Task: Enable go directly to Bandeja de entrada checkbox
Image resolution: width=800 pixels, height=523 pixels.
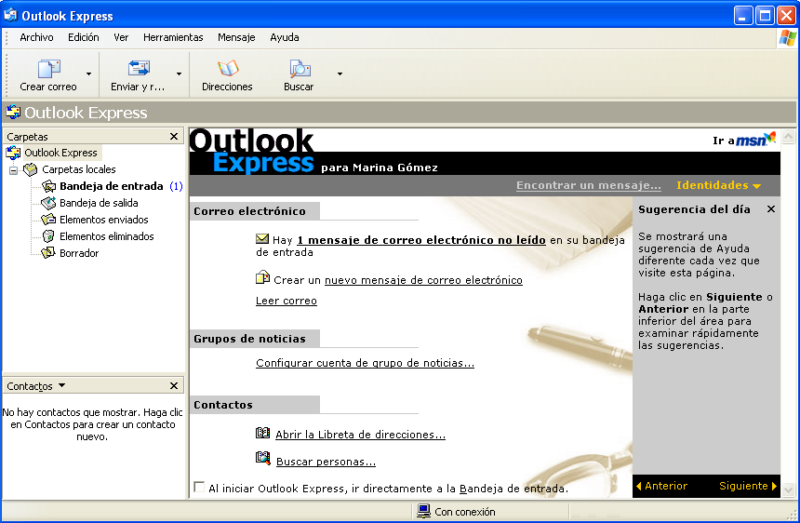Action: pos(199,487)
